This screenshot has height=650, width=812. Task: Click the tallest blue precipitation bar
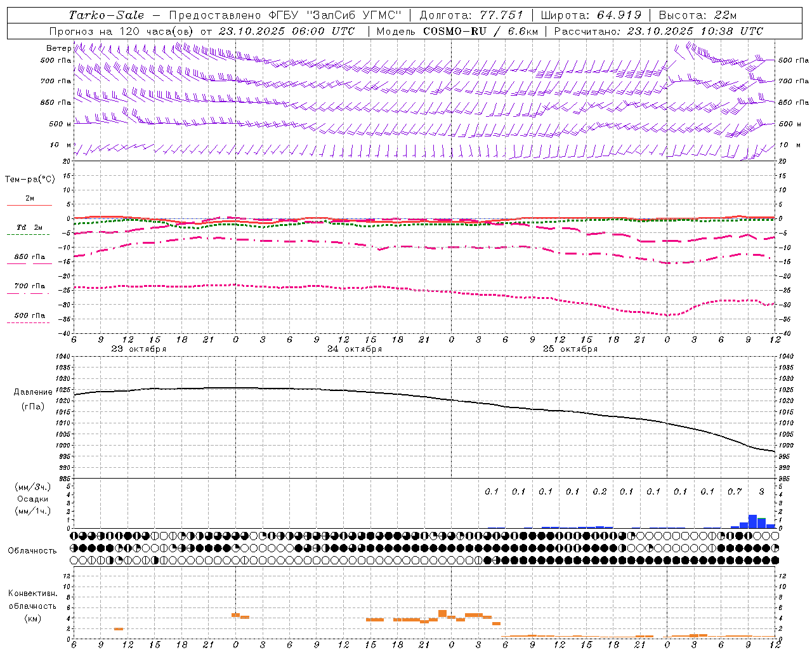[x=752, y=521]
